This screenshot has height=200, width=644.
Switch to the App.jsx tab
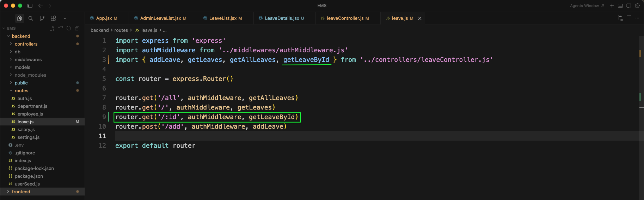[107, 18]
